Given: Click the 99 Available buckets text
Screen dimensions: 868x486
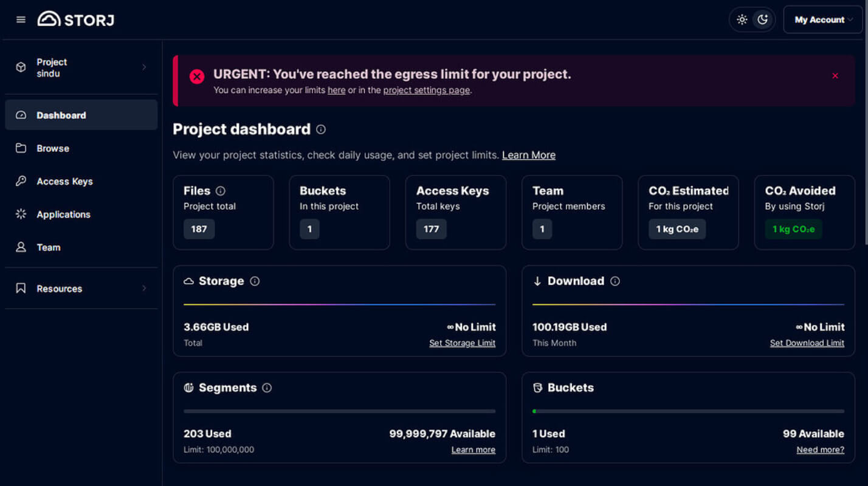Looking at the screenshot, I should (813, 434).
